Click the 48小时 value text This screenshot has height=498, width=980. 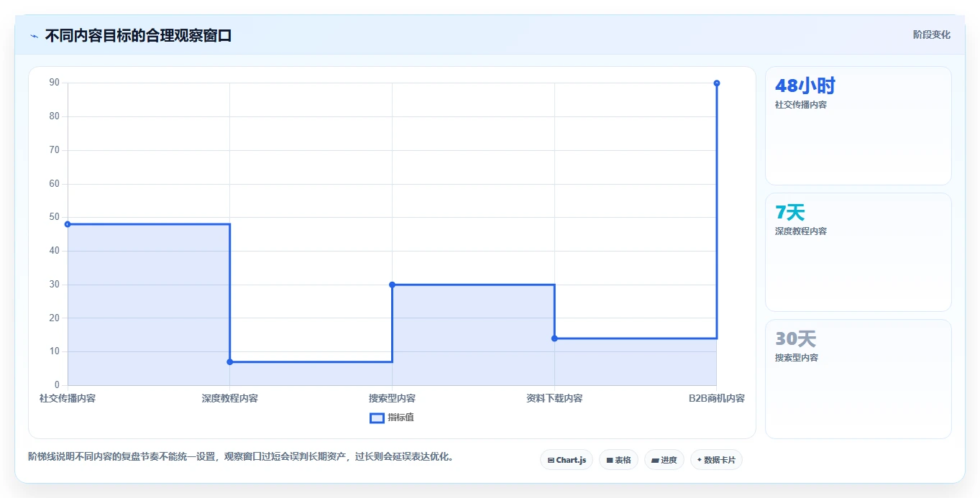point(805,86)
